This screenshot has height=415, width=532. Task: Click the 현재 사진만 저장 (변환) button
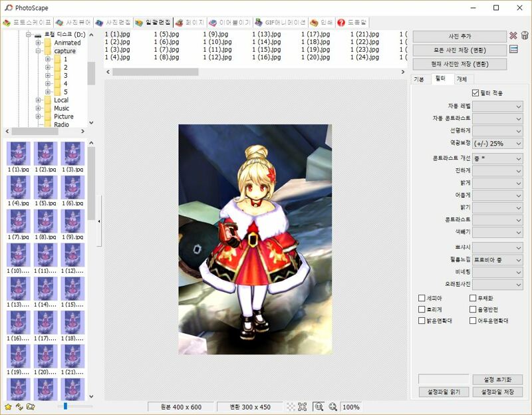pos(460,64)
